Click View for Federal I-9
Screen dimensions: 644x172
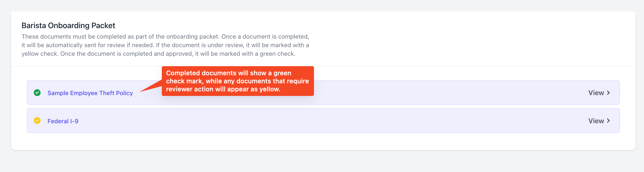point(599,121)
